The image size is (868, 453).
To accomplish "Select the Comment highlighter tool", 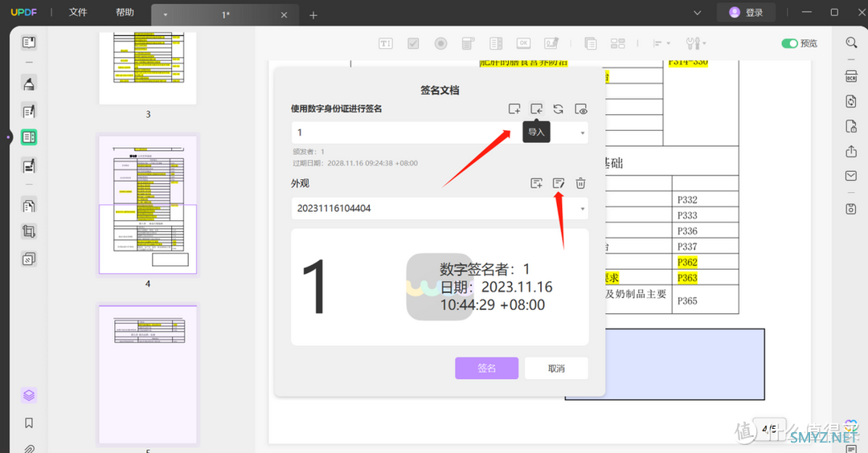I will pos(29,84).
